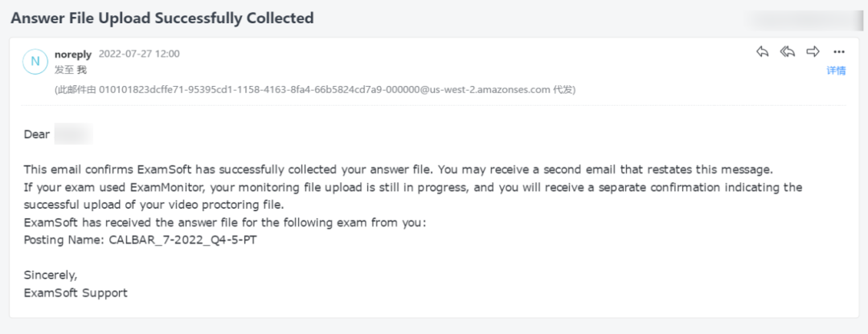This screenshot has height=334, width=868.
Task: Click the blurred box at top right
Action: 805,19
